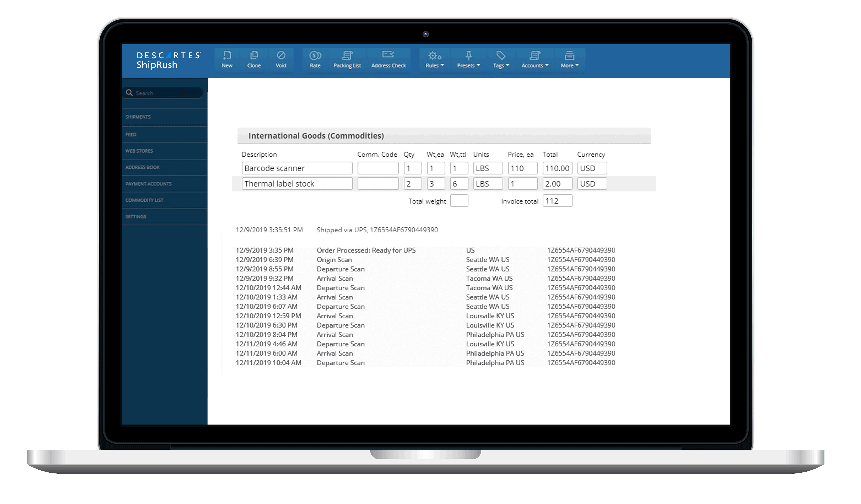Click the Descartes ShipRush logo
Image resolution: width=861 pixels, height=504 pixels.
pos(169,60)
